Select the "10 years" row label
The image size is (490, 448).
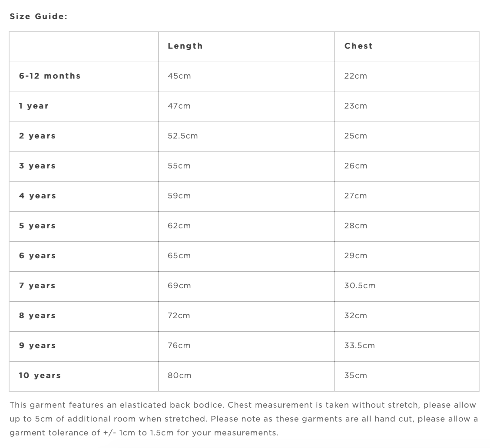[40, 376]
